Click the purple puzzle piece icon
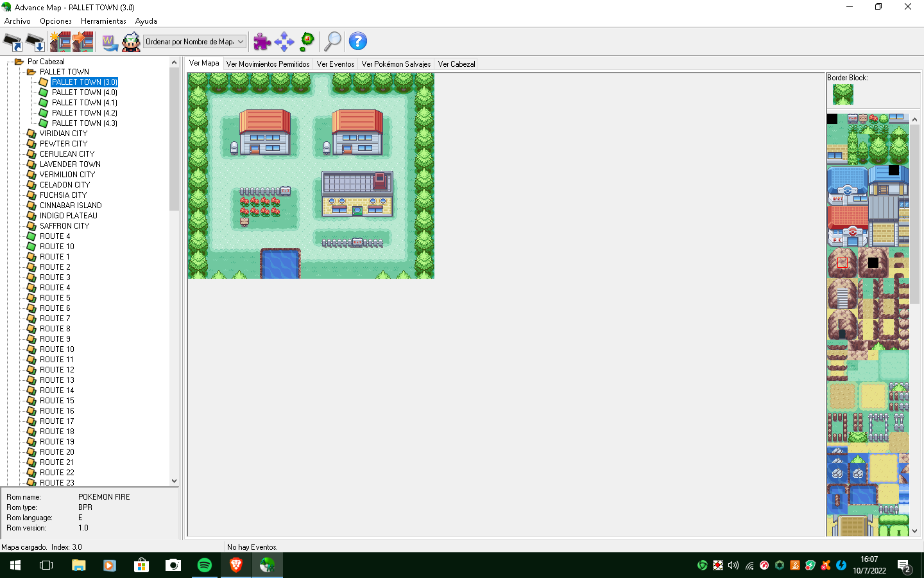 tap(262, 42)
